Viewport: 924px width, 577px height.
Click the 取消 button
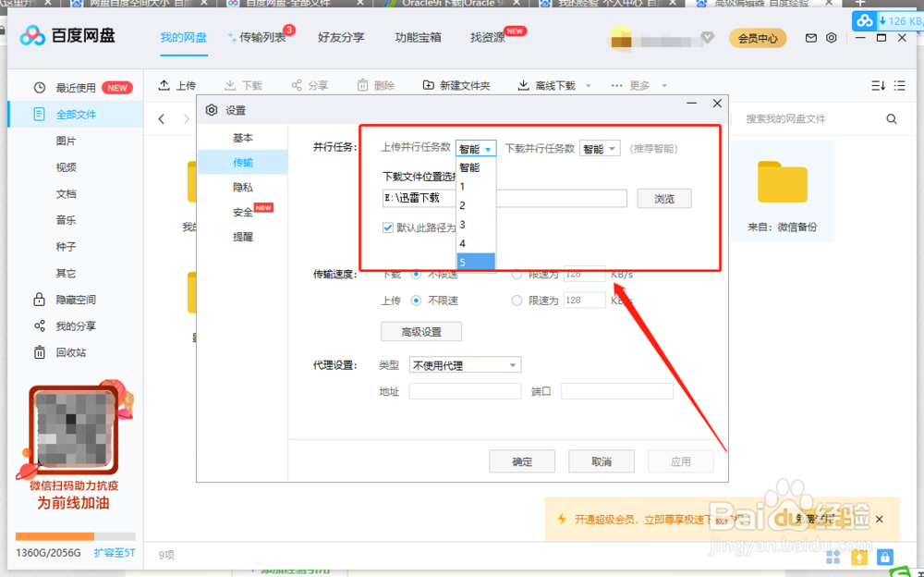(602, 461)
